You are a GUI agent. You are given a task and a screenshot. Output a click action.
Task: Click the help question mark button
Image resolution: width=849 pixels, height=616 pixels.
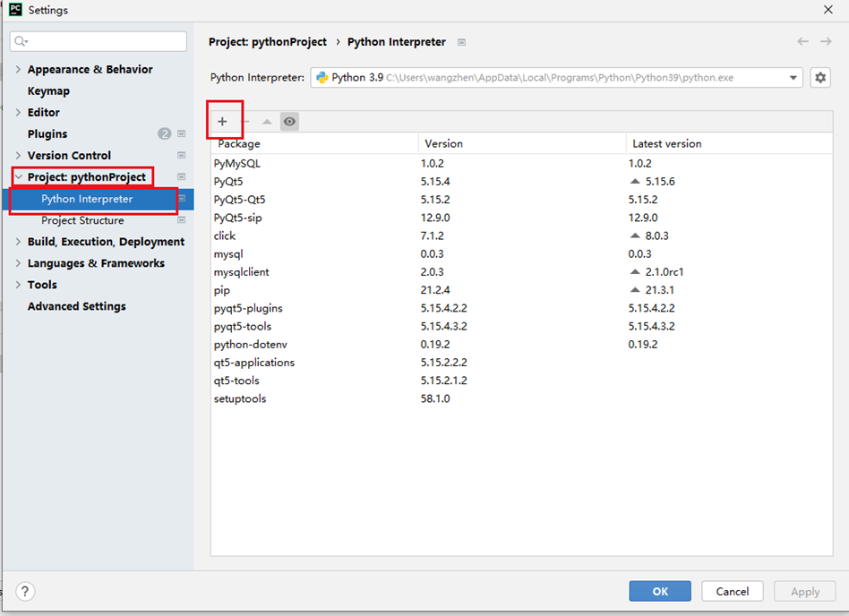pos(25,591)
